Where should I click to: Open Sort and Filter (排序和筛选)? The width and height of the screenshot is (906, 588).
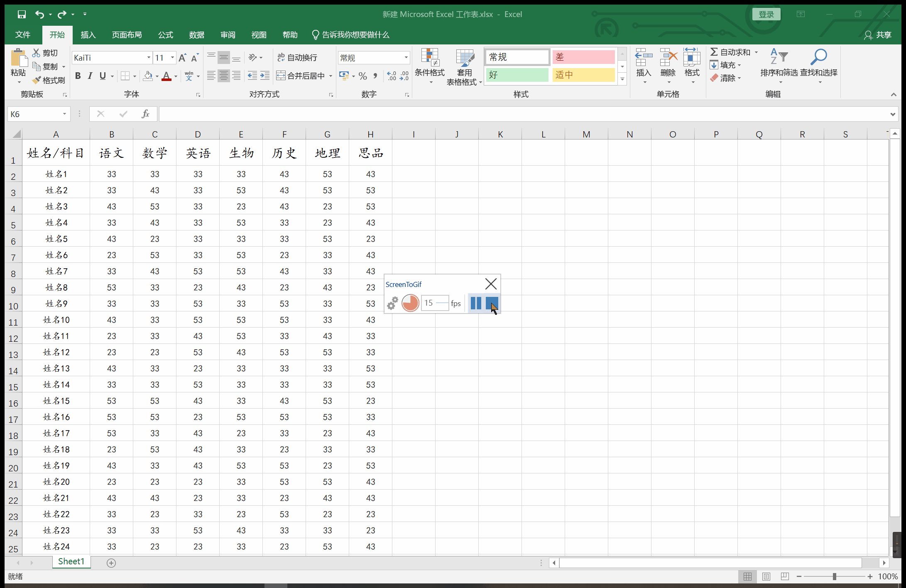[x=779, y=66]
